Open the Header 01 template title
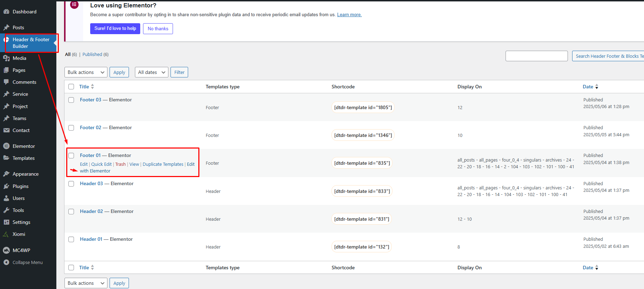This screenshot has width=644, height=289. point(91,239)
